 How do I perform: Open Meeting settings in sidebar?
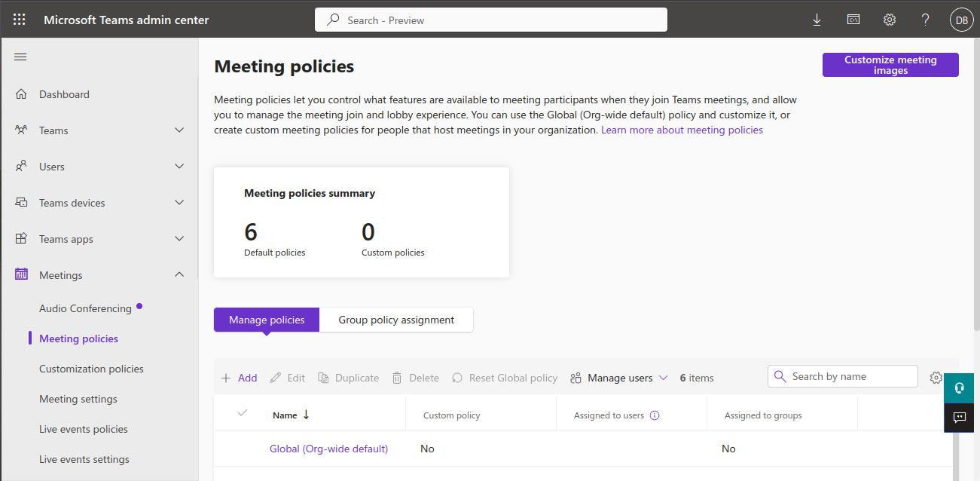[x=78, y=399]
